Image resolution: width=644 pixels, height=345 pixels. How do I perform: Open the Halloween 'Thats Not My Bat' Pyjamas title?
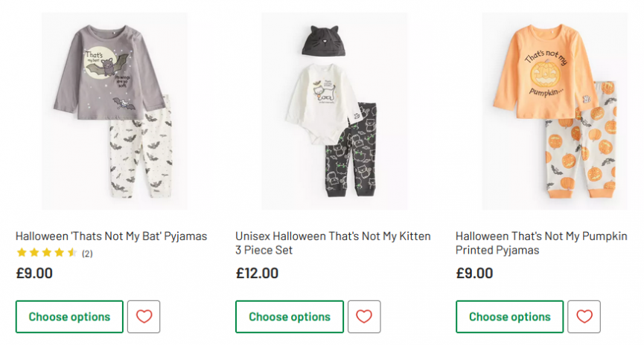click(111, 236)
